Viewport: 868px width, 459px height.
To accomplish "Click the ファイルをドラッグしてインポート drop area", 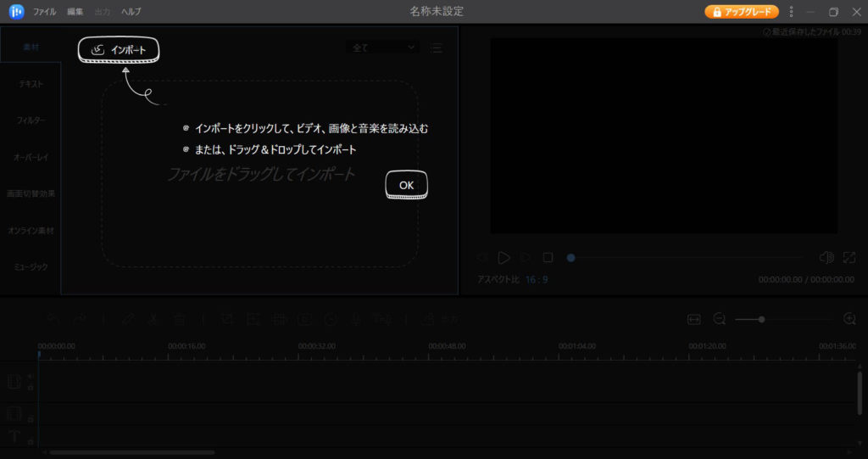I will pyautogui.click(x=261, y=174).
